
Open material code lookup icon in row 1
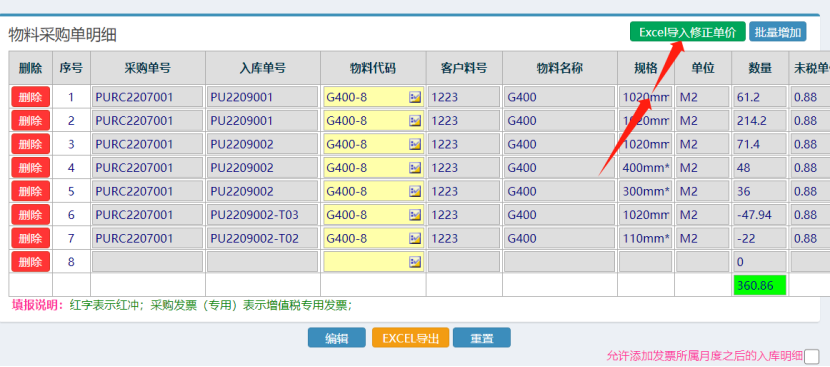[415, 97]
